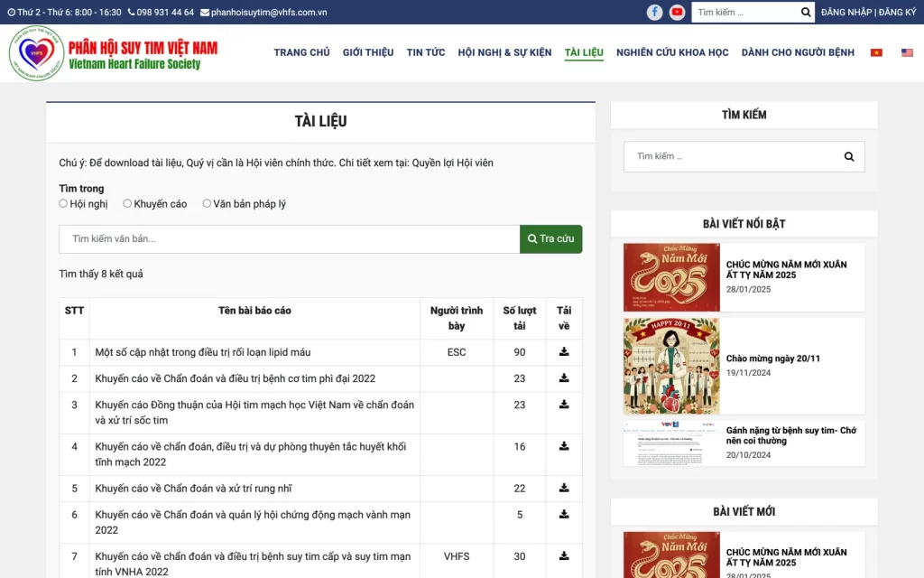
Task: Open the Chào mừng ngày 20/11 article
Action: (772, 358)
